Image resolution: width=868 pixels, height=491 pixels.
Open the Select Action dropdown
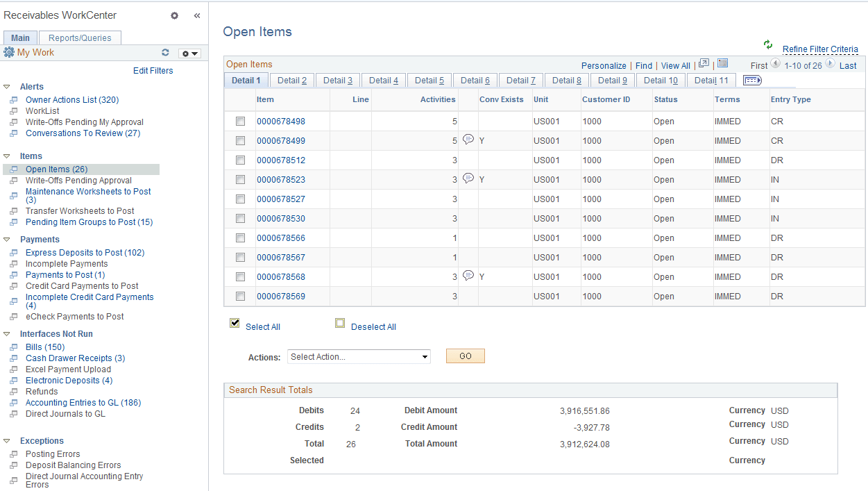[x=358, y=356]
